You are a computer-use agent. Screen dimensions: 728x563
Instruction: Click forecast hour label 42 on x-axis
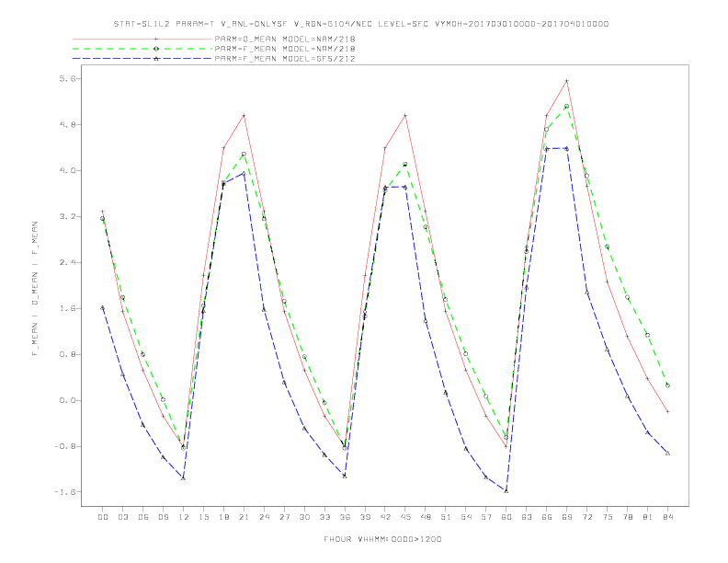coord(385,518)
